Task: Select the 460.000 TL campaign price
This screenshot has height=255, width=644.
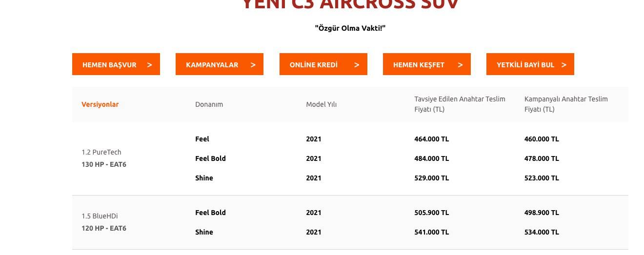Action: [542, 139]
